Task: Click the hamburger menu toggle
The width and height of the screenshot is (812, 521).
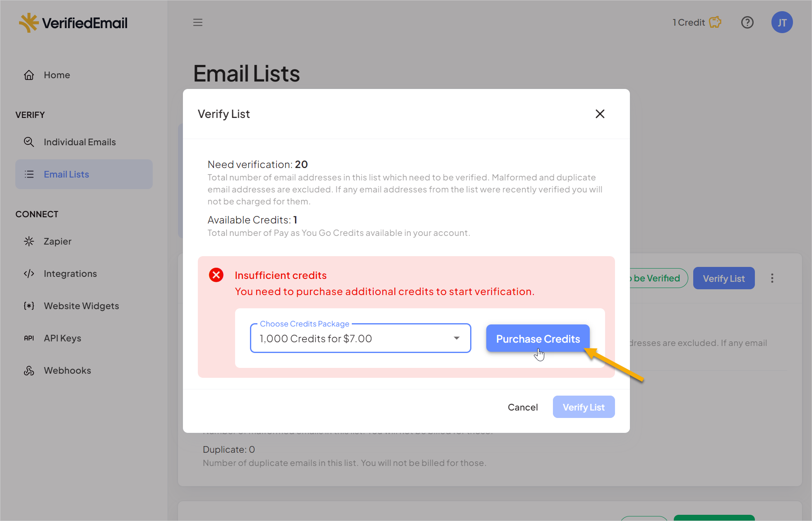Action: point(198,22)
